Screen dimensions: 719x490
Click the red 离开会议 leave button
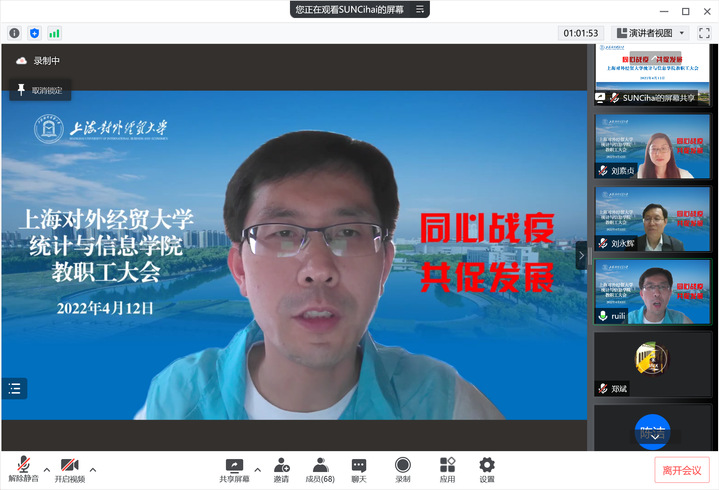pyautogui.click(x=682, y=470)
